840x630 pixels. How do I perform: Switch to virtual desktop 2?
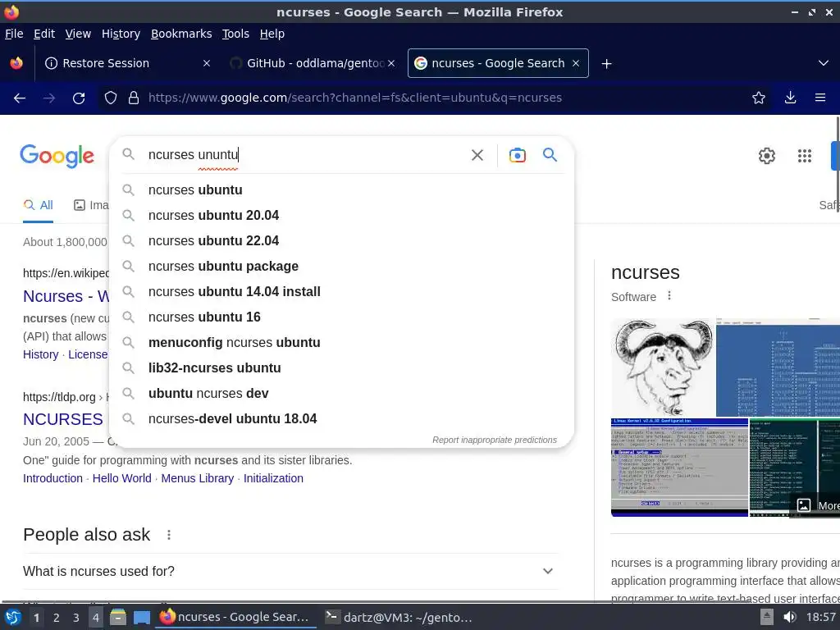pos(57,618)
